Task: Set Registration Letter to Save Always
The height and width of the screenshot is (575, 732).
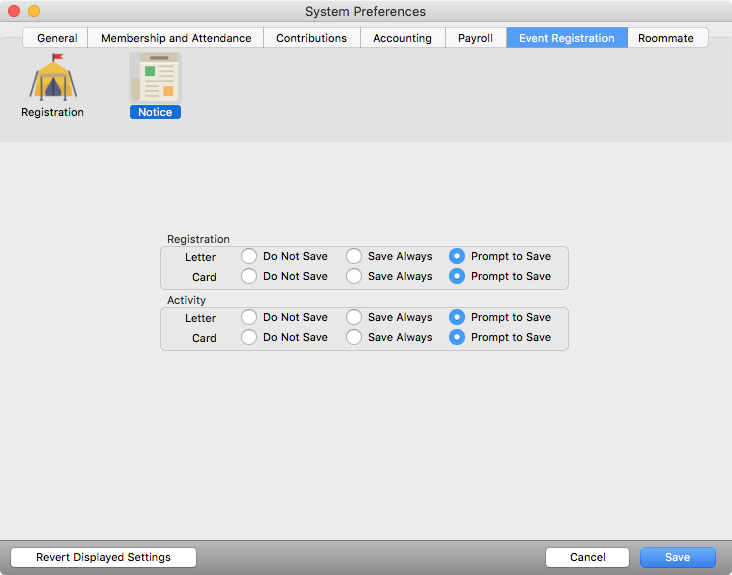Action: tap(354, 256)
